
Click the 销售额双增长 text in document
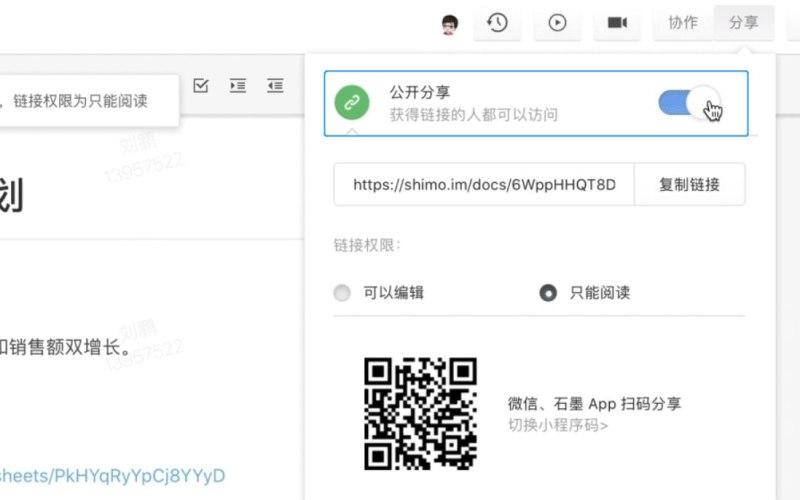click(65, 347)
